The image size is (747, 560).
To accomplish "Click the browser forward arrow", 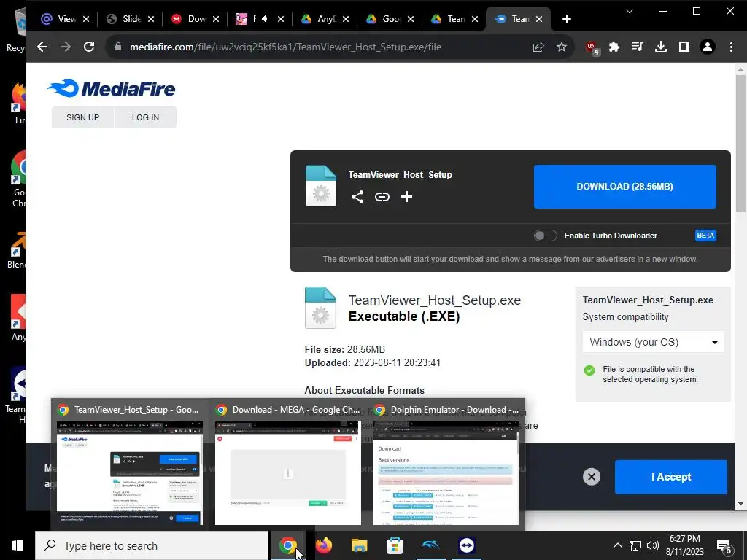I will coord(65,47).
